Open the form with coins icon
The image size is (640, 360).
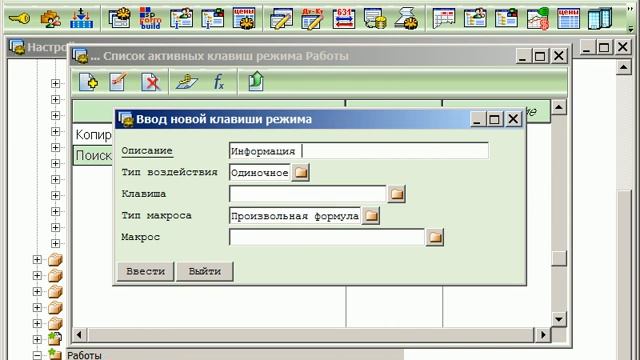375,18
